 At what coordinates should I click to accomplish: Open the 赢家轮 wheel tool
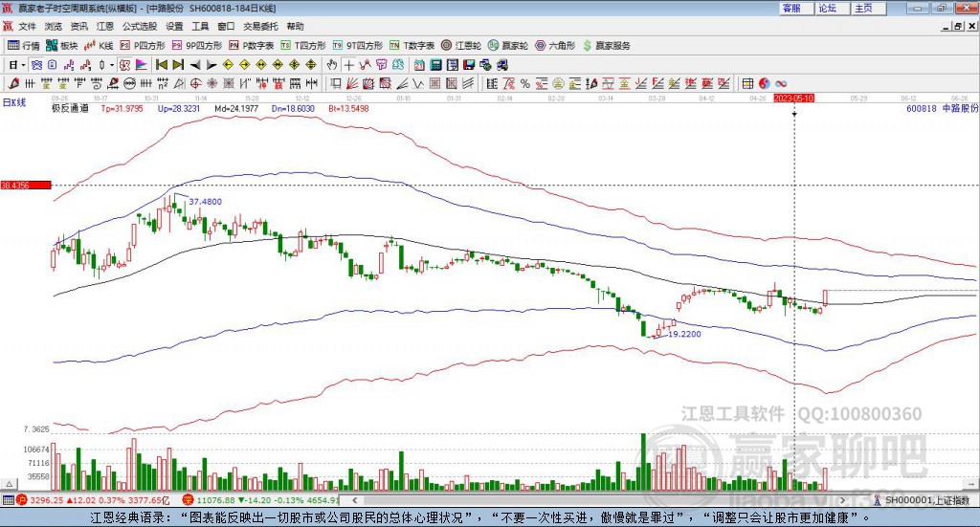click(508, 46)
